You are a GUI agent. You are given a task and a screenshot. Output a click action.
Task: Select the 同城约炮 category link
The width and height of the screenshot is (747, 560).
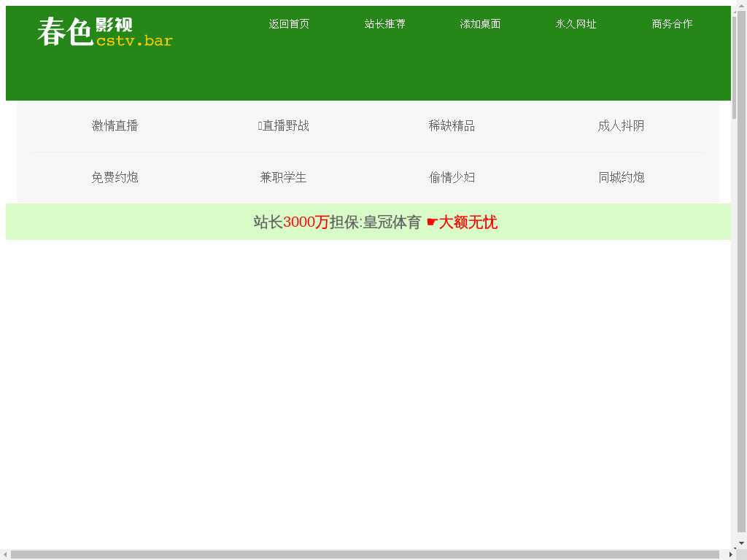(x=621, y=178)
